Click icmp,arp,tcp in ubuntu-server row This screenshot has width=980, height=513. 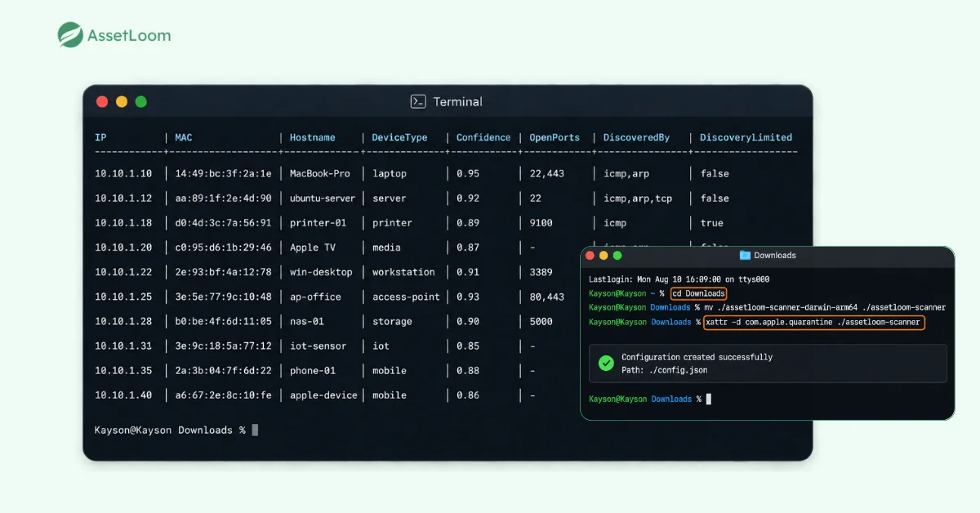coord(638,199)
